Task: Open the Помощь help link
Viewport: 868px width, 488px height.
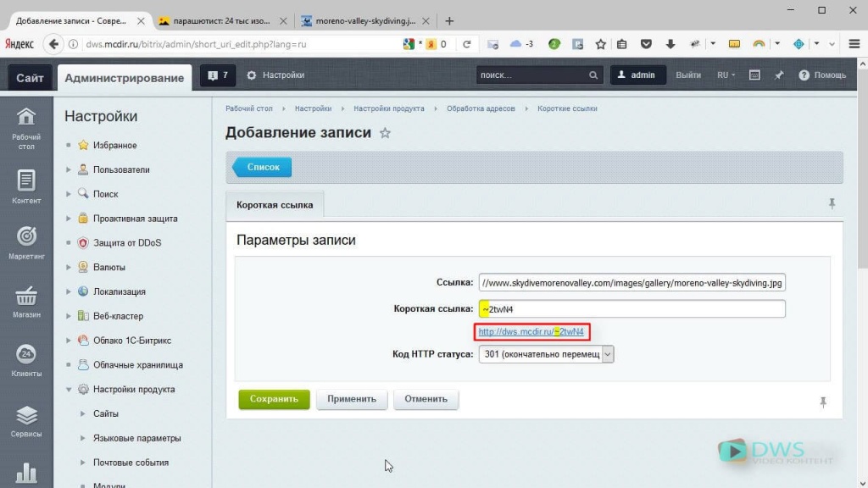Action: tap(822, 75)
